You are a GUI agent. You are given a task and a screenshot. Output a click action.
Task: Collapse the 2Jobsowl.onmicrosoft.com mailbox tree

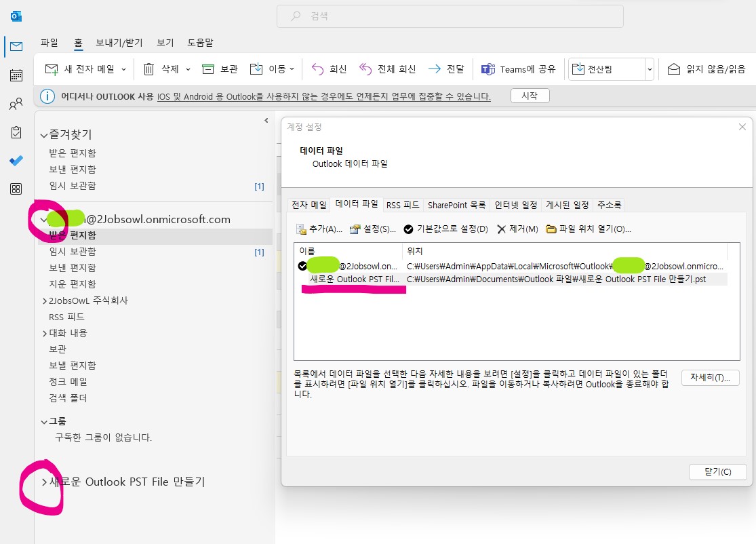coord(43,219)
